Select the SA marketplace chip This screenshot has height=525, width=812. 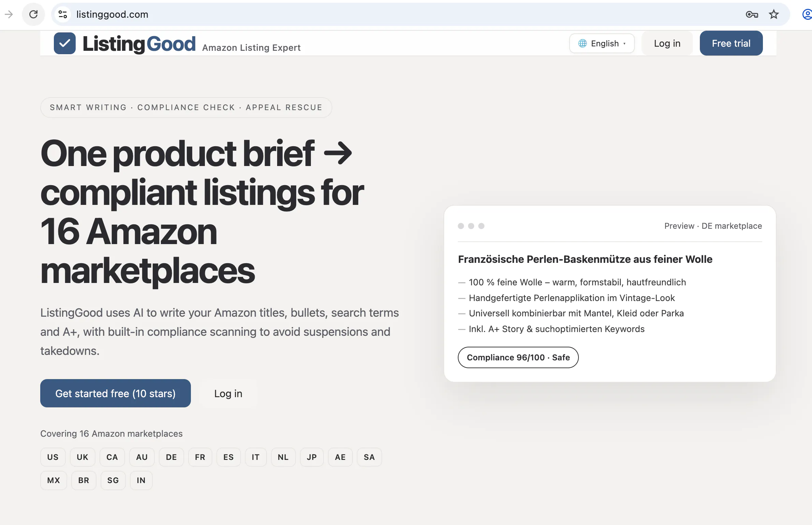(369, 457)
